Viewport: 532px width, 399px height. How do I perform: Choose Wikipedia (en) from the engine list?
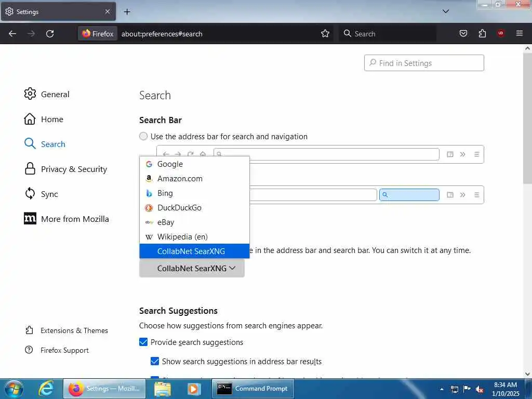click(x=194, y=237)
